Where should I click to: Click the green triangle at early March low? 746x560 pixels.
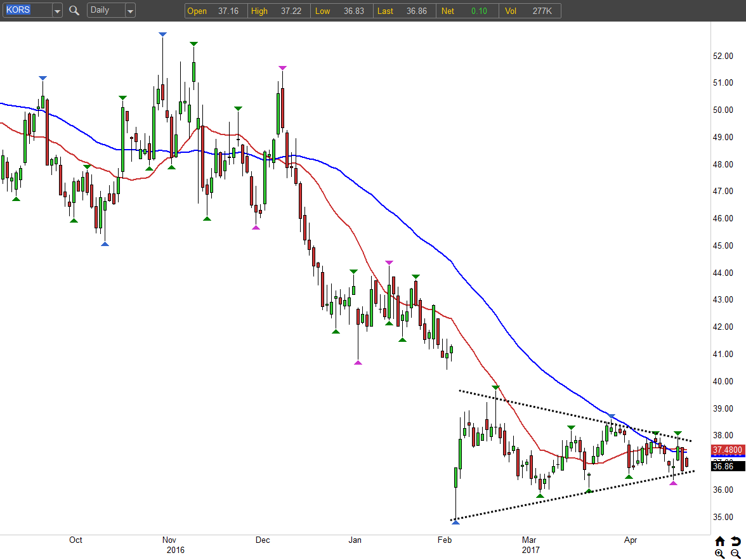coord(540,496)
